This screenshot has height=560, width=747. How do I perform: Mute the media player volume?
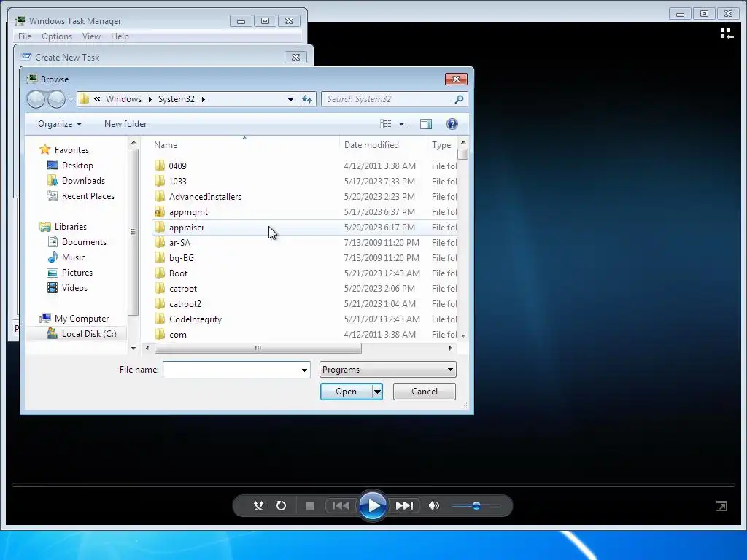point(433,506)
